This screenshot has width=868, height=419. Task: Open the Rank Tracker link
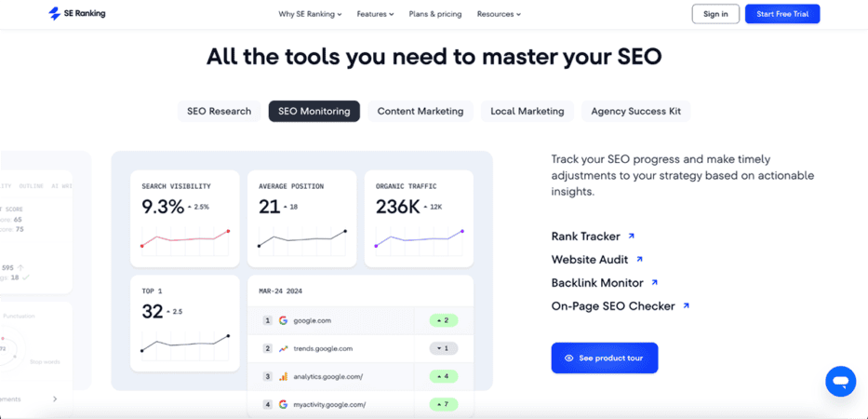(x=586, y=237)
